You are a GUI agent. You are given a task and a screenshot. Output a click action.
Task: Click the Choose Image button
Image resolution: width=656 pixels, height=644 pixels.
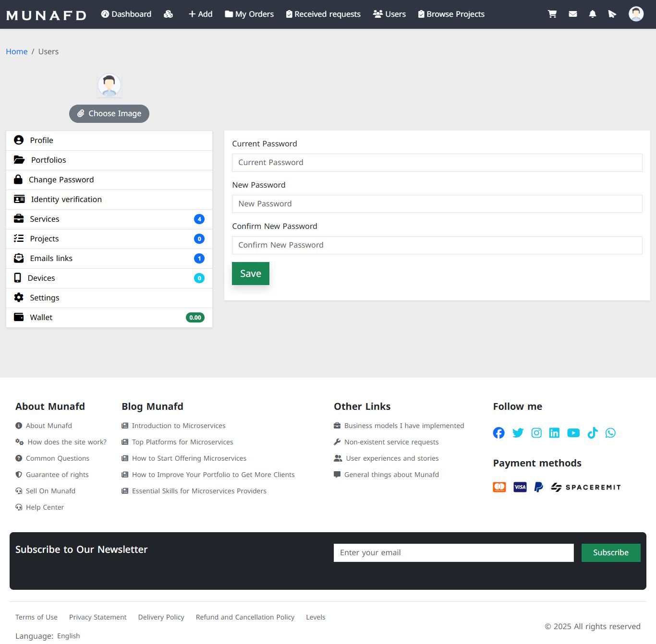[x=109, y=114]
